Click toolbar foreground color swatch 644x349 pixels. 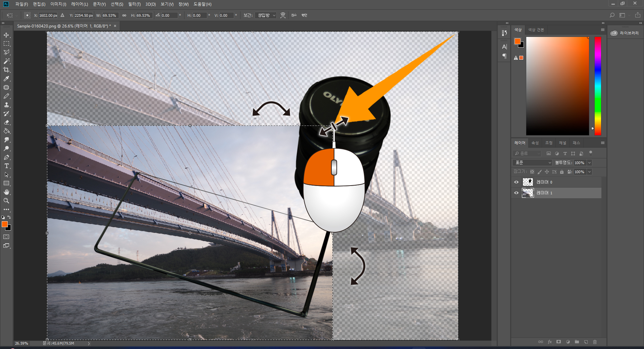pos(4,224)
